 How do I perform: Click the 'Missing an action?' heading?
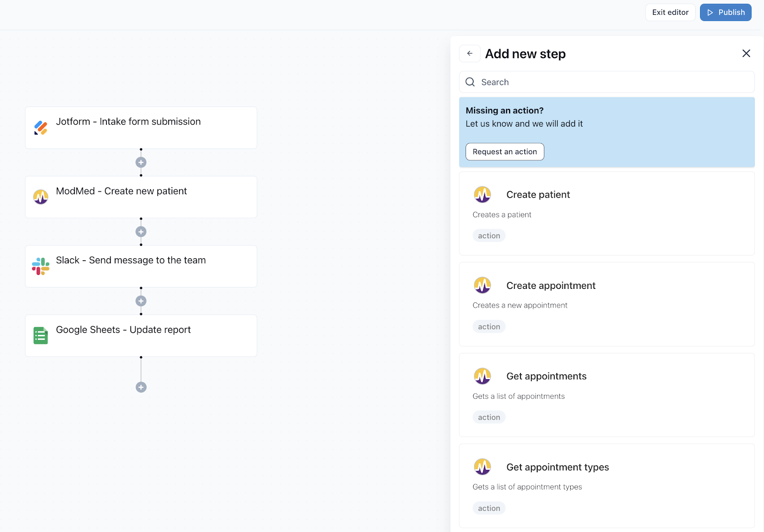click(x=505, y=111)
